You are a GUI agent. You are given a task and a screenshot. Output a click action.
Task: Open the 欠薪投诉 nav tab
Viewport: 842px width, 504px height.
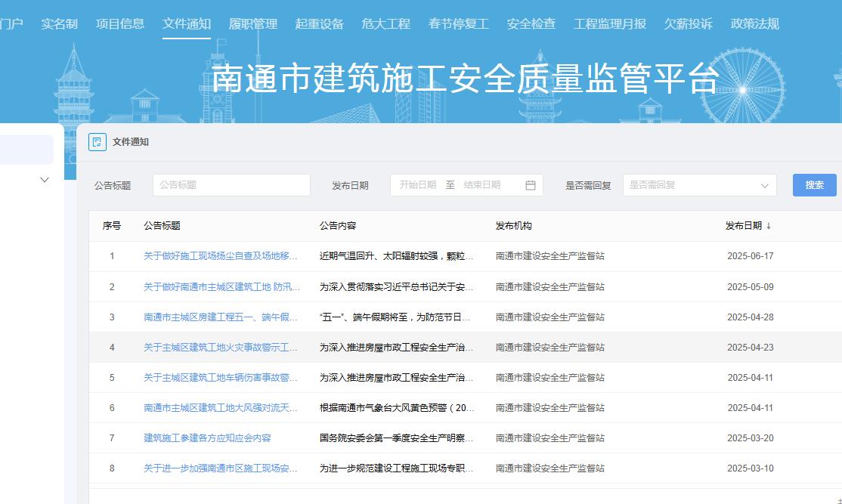(689, 24)
